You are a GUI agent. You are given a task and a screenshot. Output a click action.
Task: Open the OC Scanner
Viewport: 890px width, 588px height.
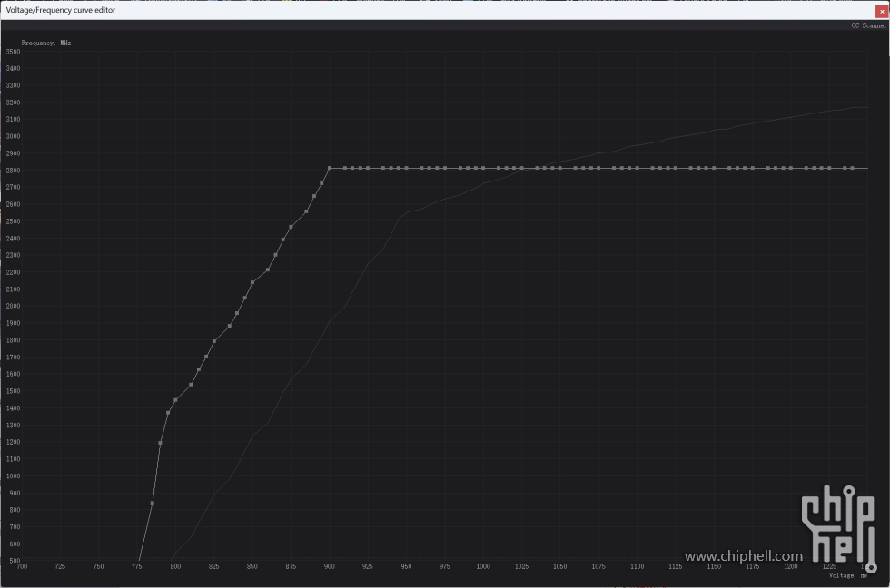click(x=868, y=25)
